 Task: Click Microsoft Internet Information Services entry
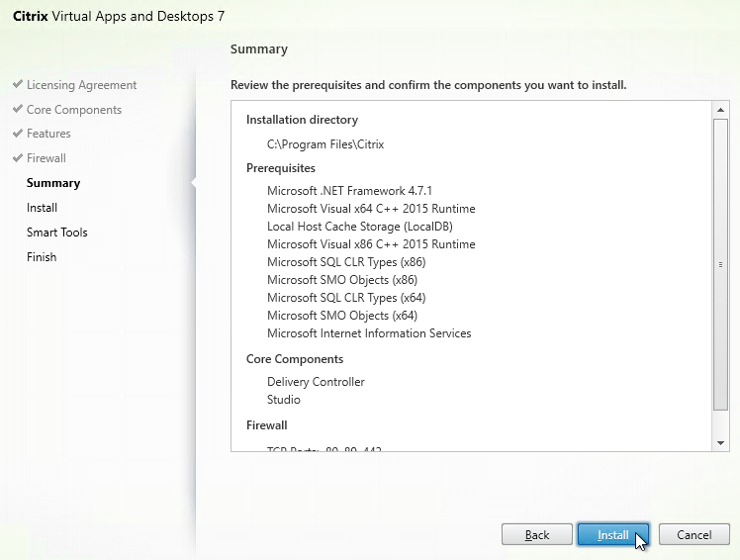click(x=369, y=333)
